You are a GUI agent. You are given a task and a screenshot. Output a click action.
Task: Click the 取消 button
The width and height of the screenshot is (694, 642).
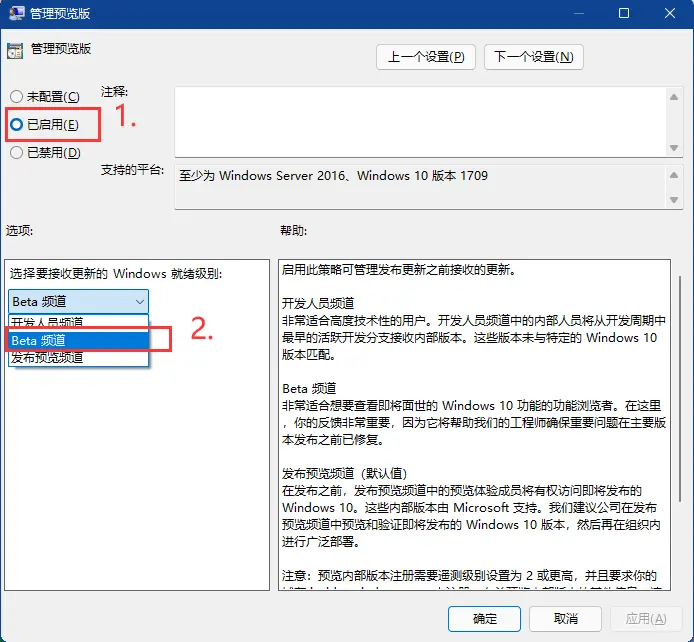coord(565,619)
